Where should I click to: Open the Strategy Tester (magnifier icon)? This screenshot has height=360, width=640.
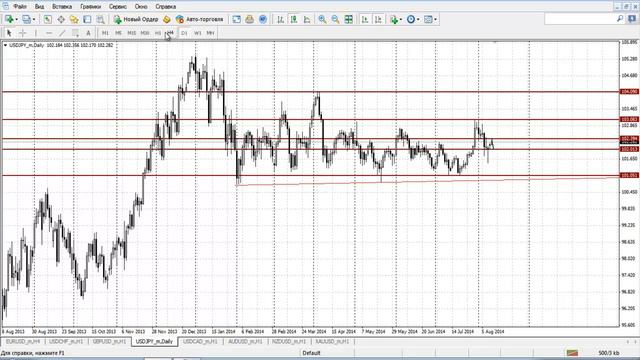pos(100,19)
